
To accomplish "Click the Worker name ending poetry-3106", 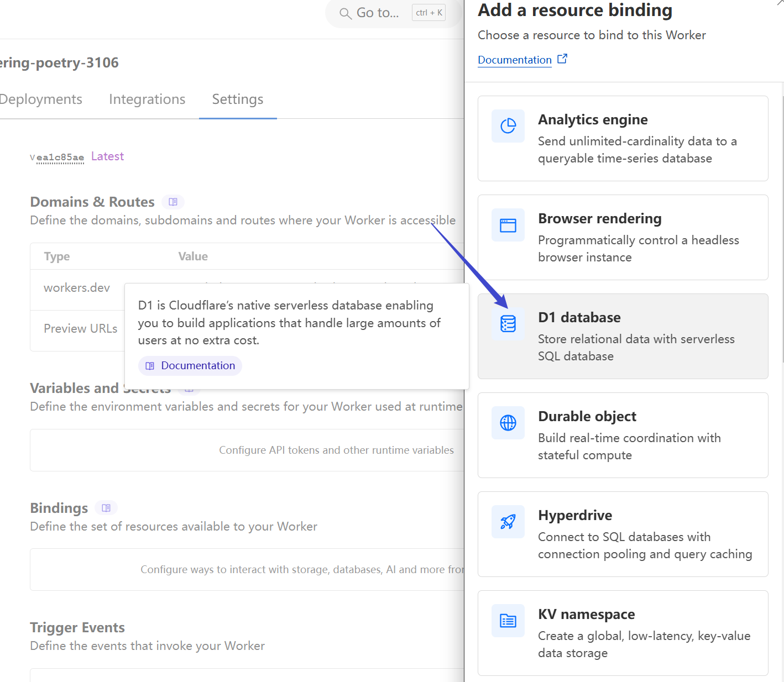I will tap(59, 62).
